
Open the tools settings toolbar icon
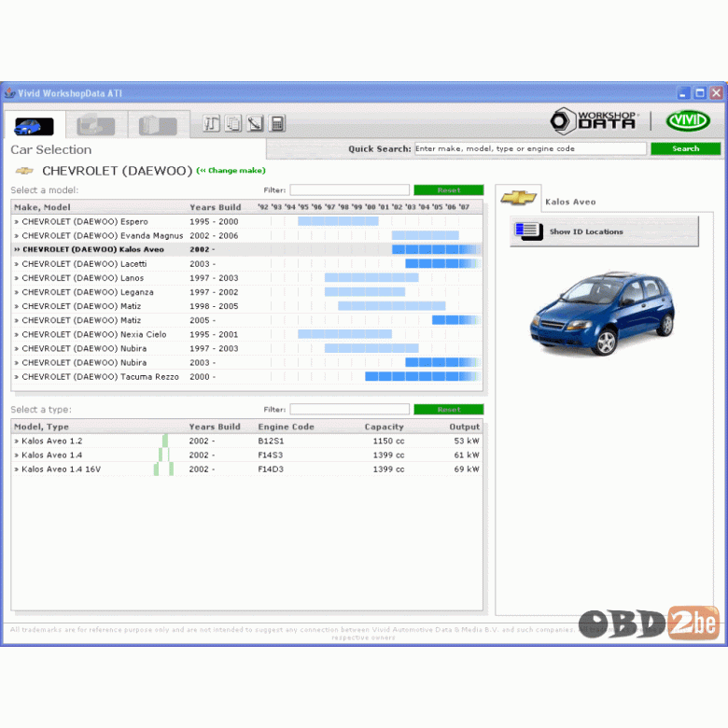(x=211, y=123)
